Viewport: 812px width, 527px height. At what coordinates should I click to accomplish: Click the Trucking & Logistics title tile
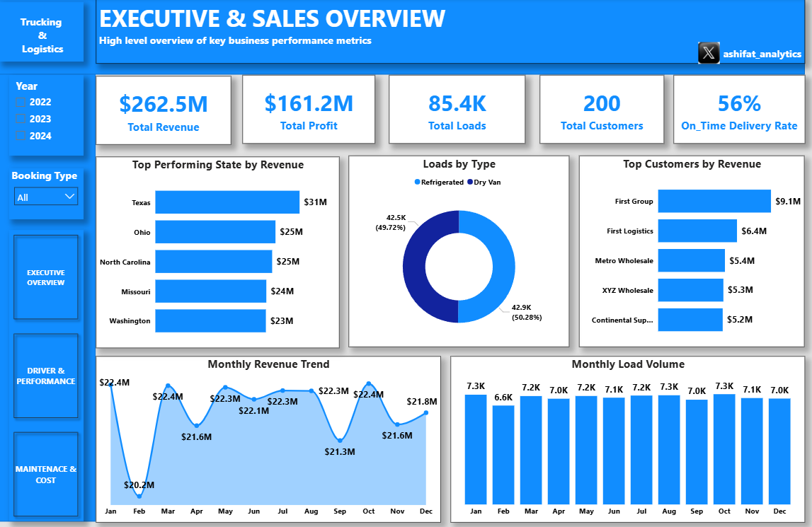[x=42, y=32]
